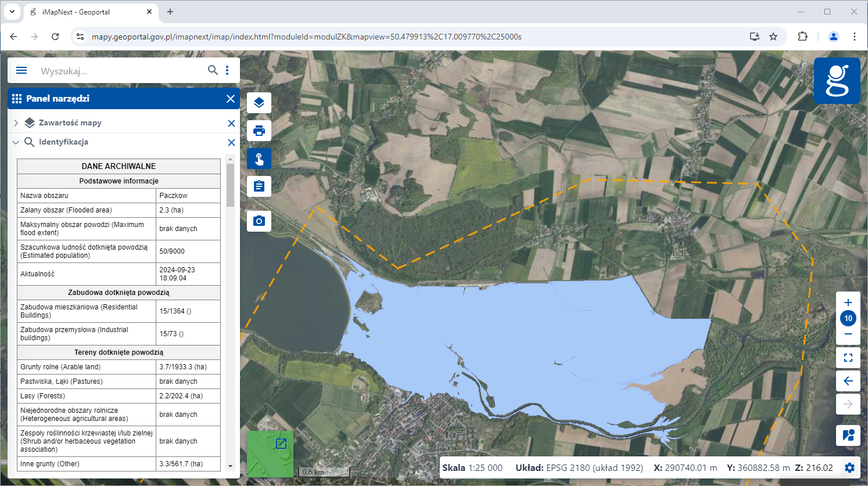868x486 pixels.
Task: Collapse the Identyfikacja section
Action: (16, 142)
